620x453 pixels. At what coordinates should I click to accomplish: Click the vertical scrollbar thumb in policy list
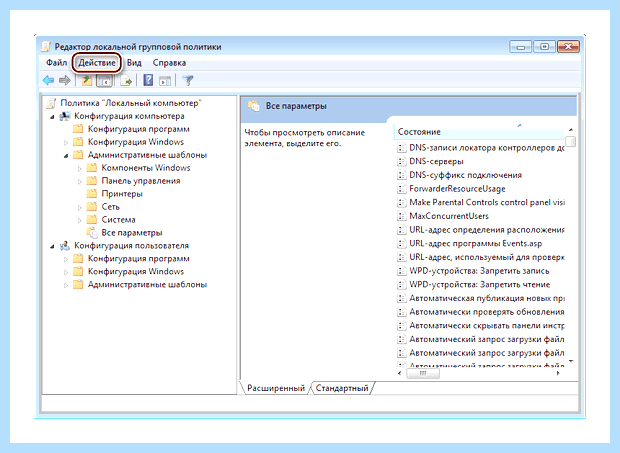(571, 141)
